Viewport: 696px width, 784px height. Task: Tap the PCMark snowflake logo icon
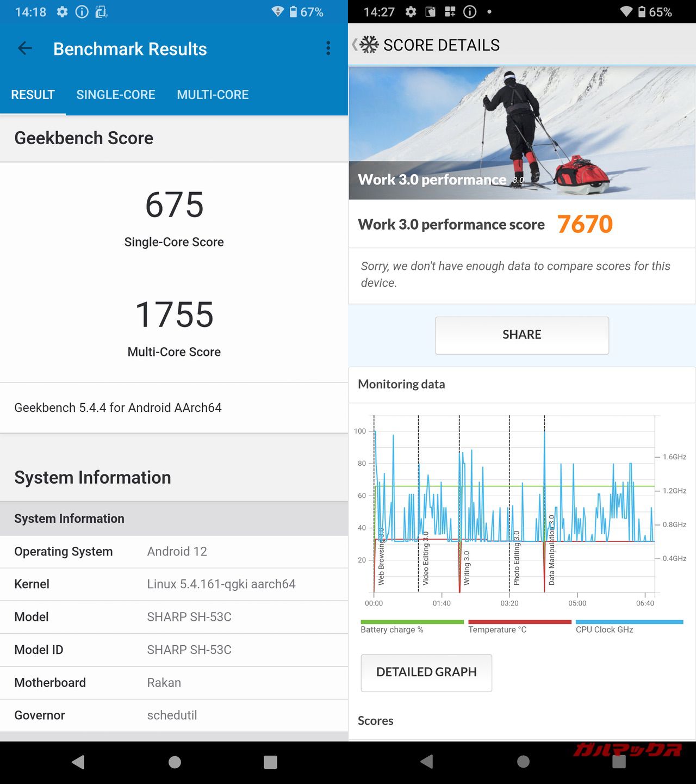point(369,45)
